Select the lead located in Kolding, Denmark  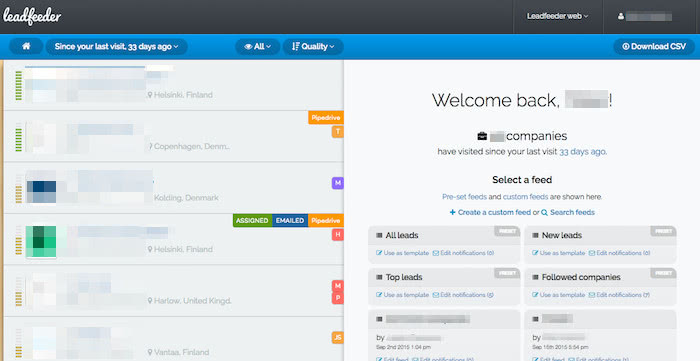pyautogui.click(x=173, y=188)
